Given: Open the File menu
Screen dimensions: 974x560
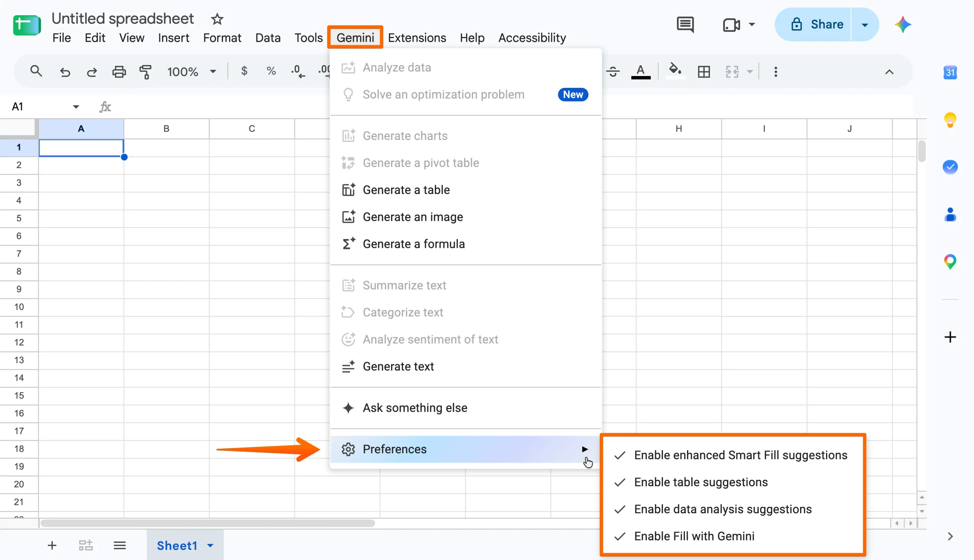Looking at the screenshot, I should (x=62, y=38).
